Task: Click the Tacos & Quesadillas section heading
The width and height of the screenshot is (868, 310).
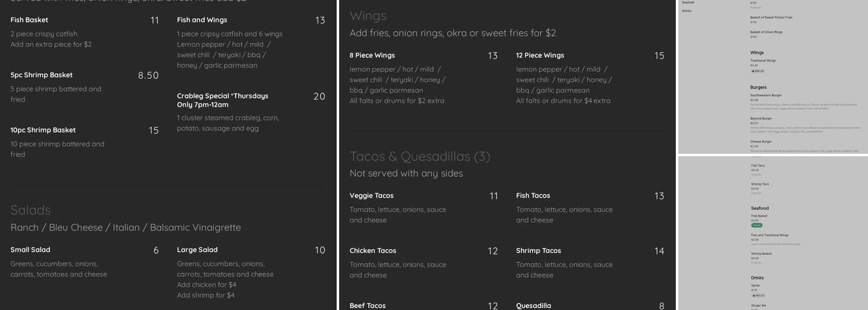Action: [x=420, y=156]
